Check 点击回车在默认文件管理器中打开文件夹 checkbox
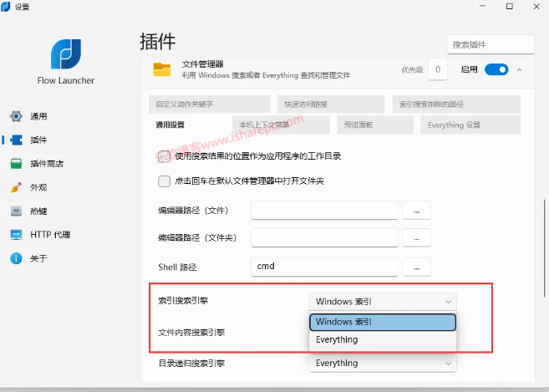 click(164, 181)
